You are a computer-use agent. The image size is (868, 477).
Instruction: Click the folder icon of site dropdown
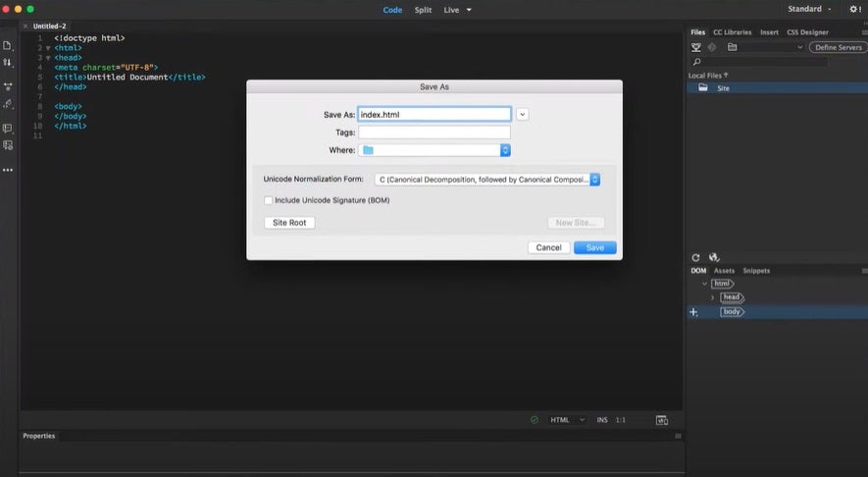pyautogui.click(x=732, y=47)
